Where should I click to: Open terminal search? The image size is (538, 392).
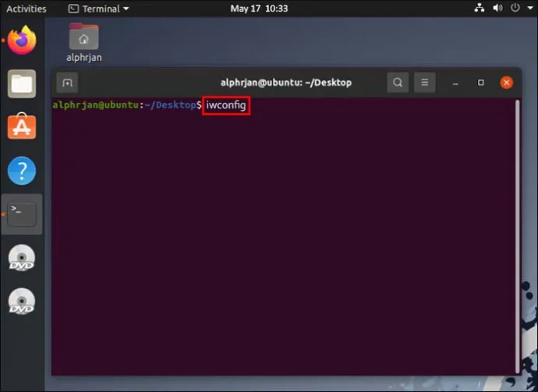click(398, 83)
